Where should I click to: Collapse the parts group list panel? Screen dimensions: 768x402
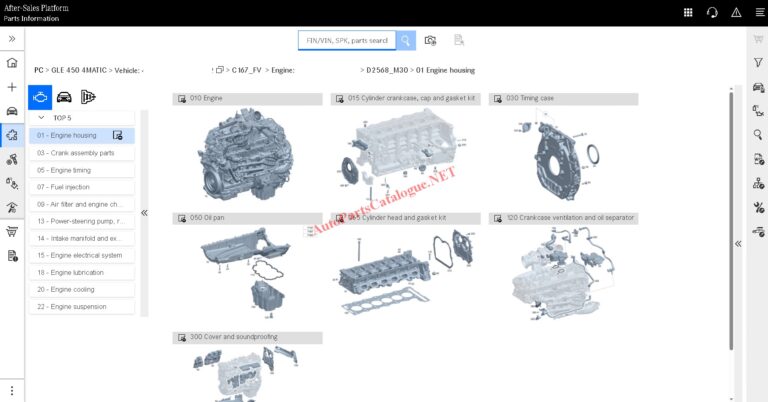[144, 212]
